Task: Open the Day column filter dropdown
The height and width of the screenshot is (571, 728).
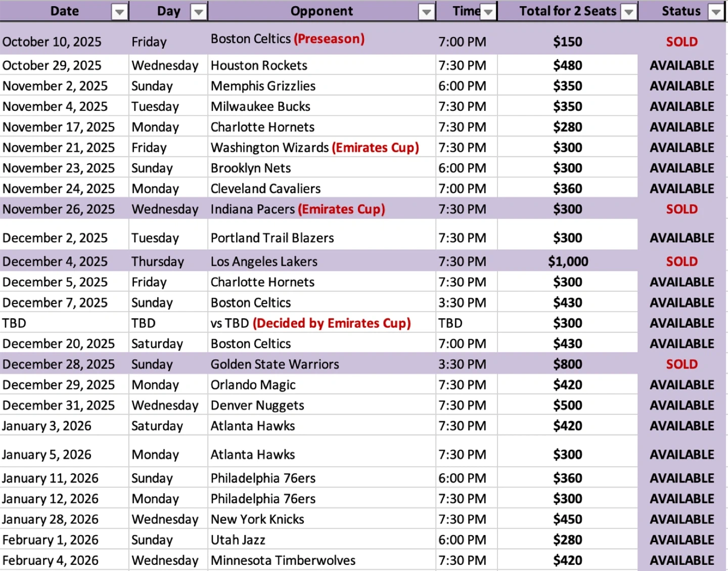Action: pos(199,12)
